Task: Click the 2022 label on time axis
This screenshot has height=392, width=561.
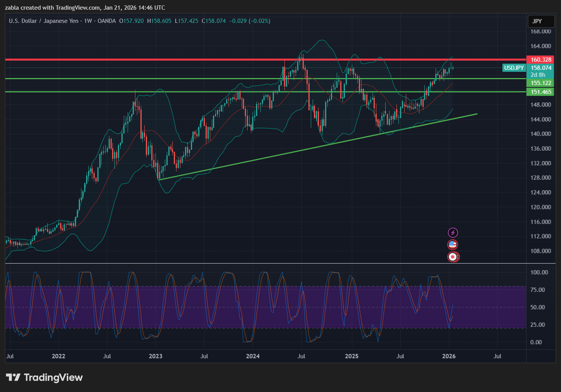Action: (x=59, y=356)
